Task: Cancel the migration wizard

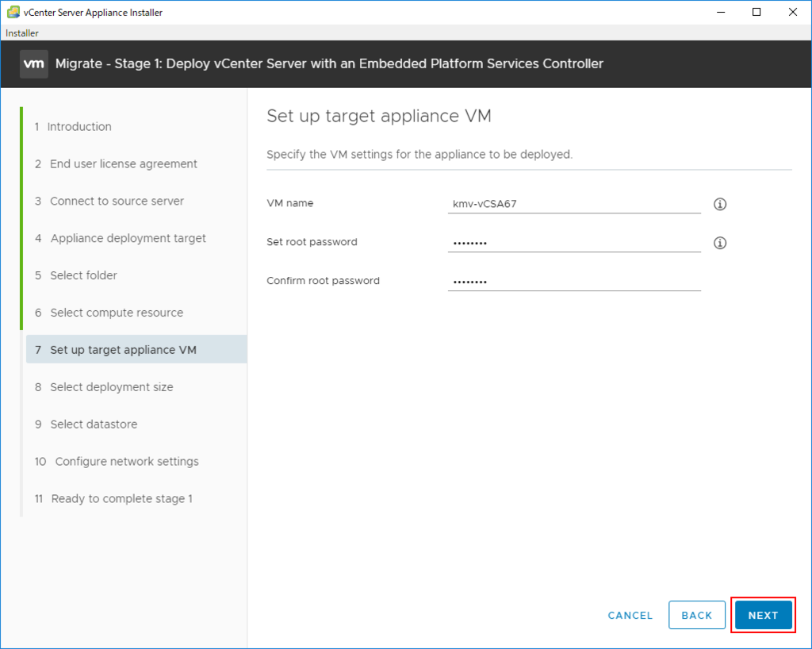Action: tap(630, 615)
